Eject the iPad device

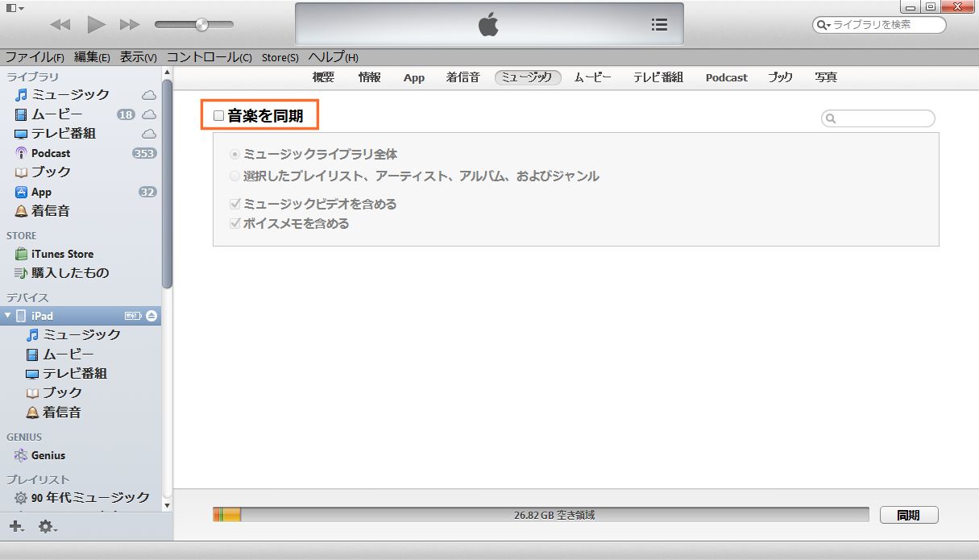click(x=151, y=315)
